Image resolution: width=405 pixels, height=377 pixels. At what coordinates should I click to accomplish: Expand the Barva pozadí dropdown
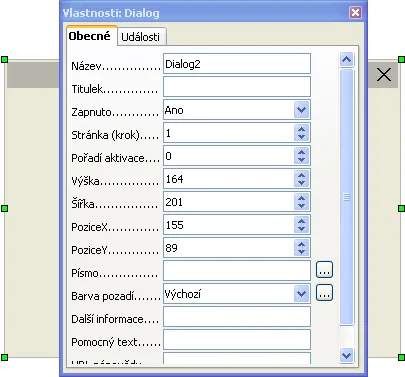pyautogui.click(x=301, y=294)
